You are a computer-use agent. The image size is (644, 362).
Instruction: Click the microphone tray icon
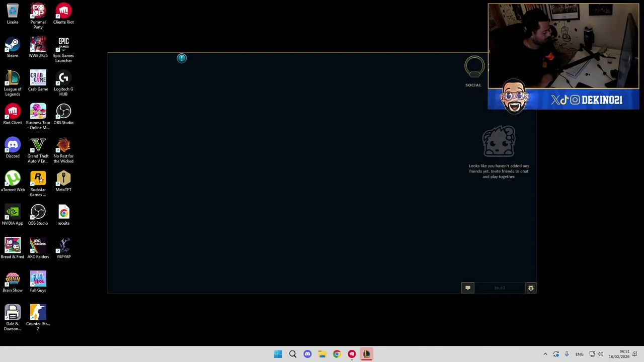(x=567, y=354)
